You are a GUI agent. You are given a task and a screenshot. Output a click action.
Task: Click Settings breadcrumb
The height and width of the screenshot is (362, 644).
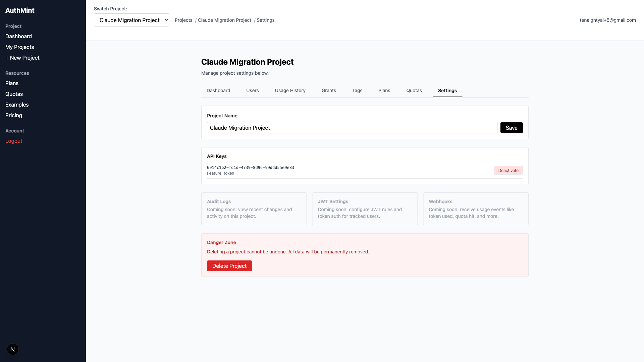click(266, 20)
